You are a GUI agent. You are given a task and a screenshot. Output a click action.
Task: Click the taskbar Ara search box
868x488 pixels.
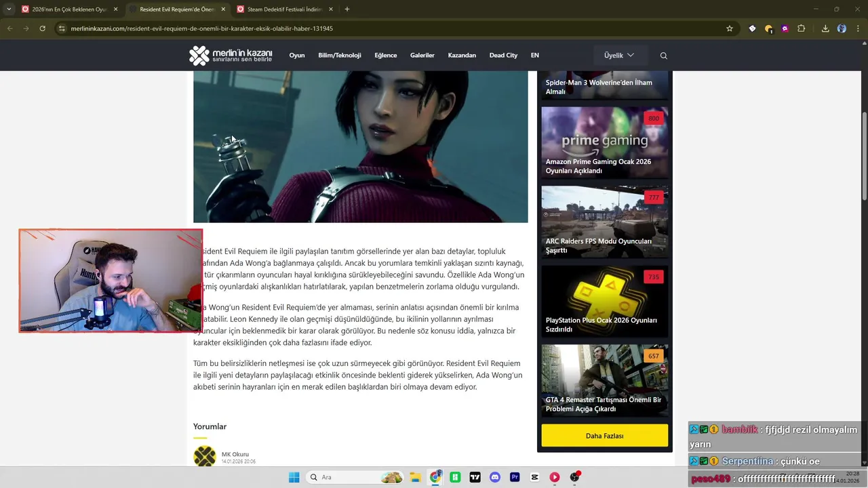tap(355, 477)
